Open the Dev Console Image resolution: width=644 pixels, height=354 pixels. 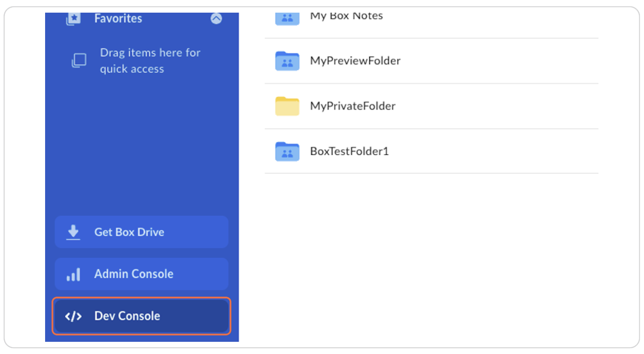pyautogui.click(x=142, y=316)
